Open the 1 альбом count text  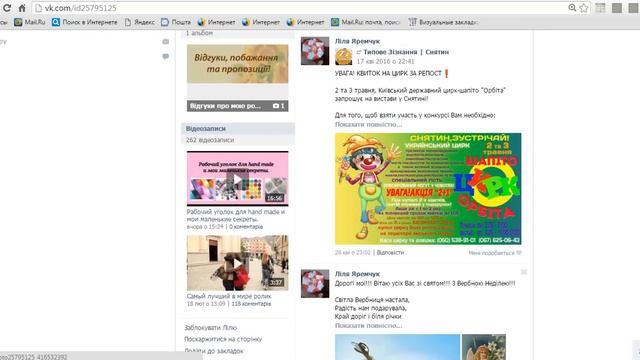point(199,33)
